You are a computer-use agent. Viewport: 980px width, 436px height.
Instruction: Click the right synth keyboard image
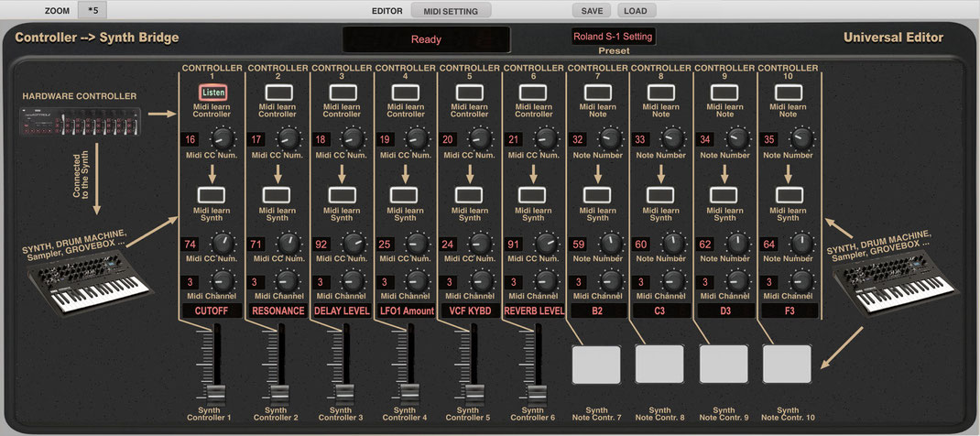coord(897,282)
